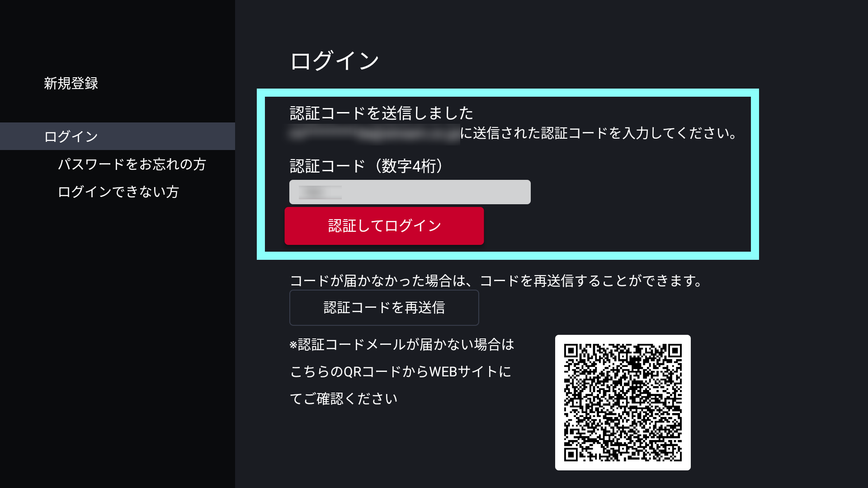Resend the verification code
868x488 pixels.
383,307
